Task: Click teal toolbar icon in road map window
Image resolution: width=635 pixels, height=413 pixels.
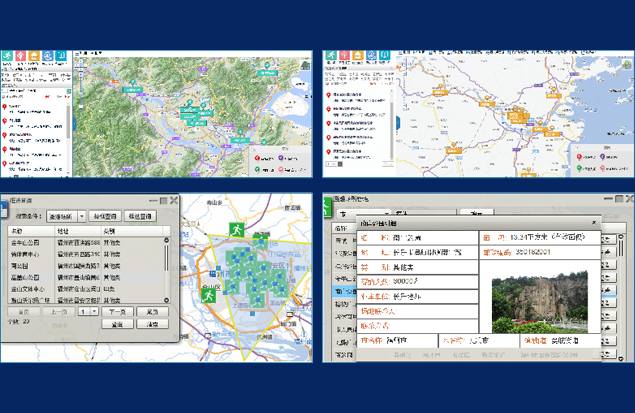Action: click(x=385, y=55)
